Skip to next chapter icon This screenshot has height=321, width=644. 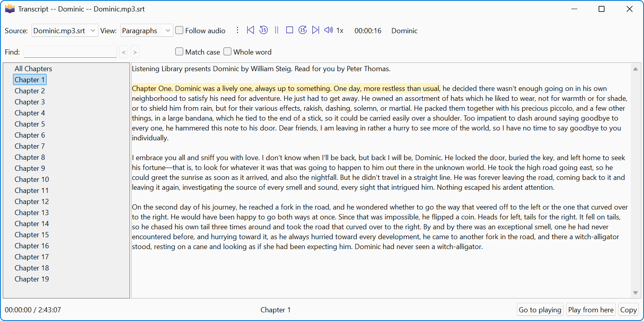click(x=315, y=30)
